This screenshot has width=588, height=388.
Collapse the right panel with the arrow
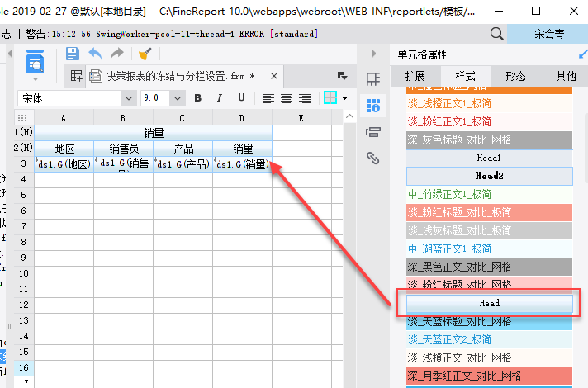(x=373, y=54)
